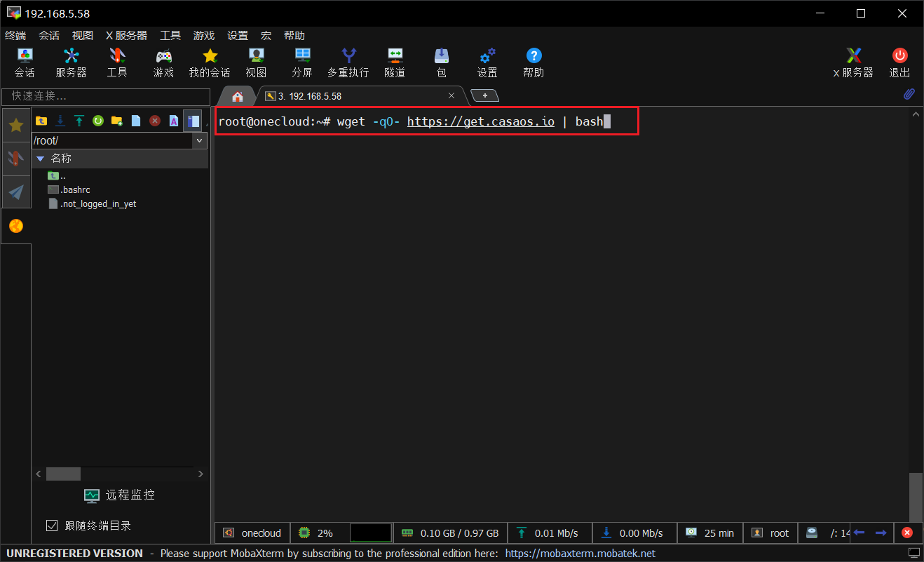The image size is (924, 562).
Task: Open the mobaxterm.mobatek.net link
Action: point(580,554)
